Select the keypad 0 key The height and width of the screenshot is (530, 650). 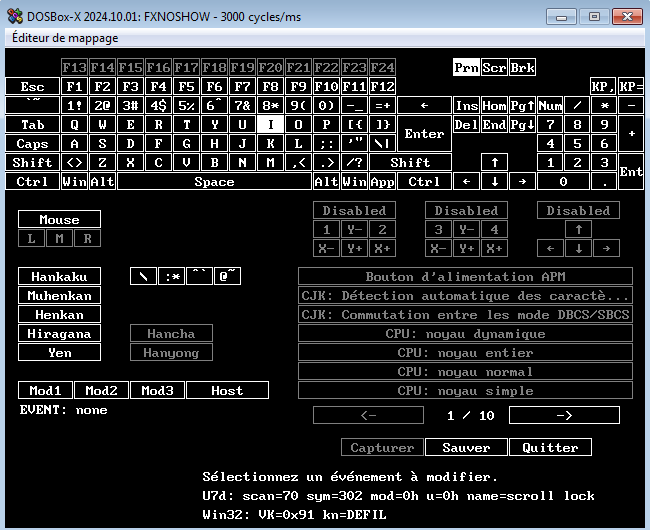pyautogui.click(x=563, y=182)
